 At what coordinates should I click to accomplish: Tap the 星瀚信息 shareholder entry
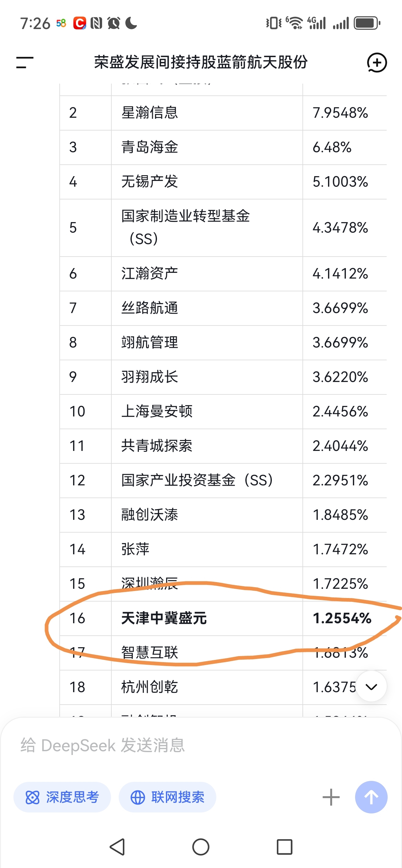coord(150,113)
